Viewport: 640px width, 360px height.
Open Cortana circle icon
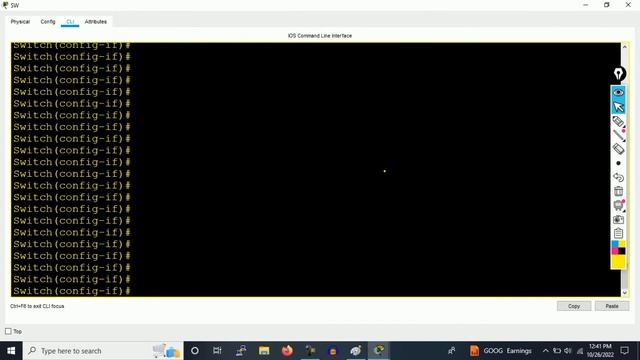pyautogui.click(x=195, y=351)
